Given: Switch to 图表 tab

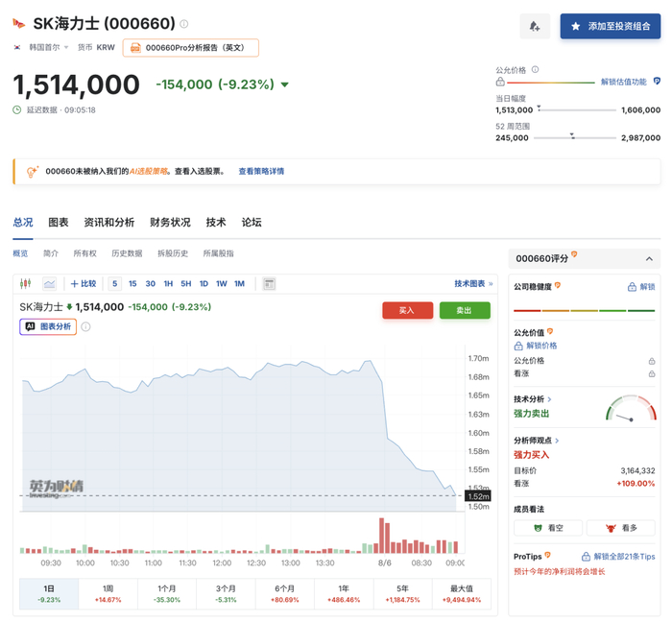Looking at the screenshot, I should tap(59, 223).
